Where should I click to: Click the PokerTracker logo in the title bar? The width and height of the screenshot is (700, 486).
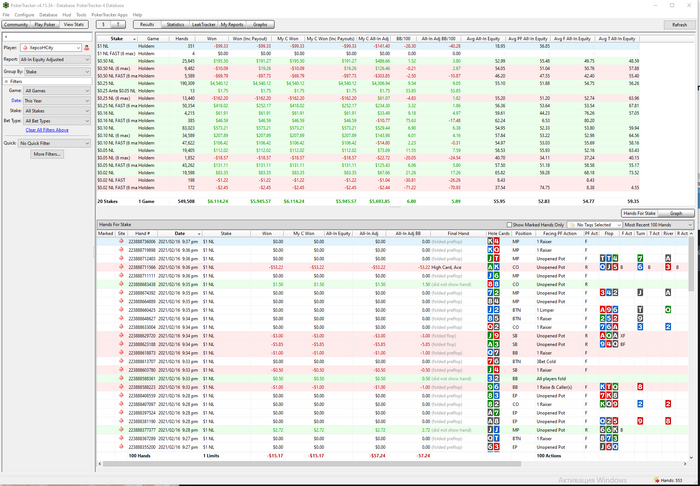[5, 5]
